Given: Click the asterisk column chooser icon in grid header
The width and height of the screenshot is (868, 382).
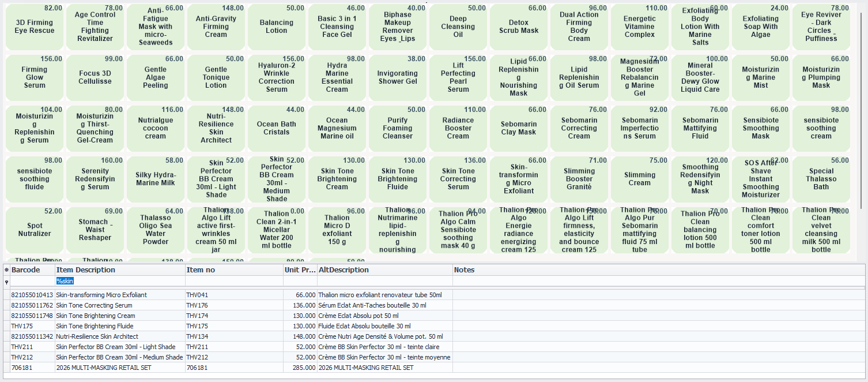Looking at the screenshot, I should click(x=6, y=270).
